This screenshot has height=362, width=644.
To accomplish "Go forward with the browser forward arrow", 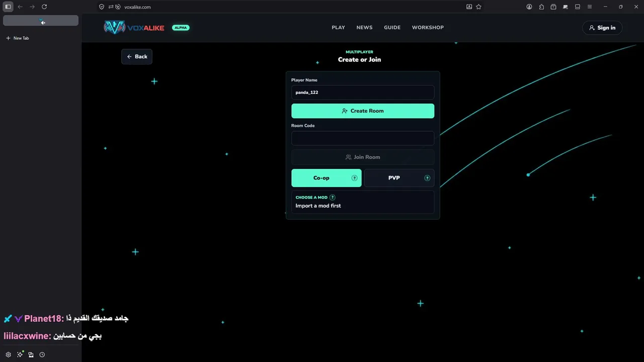I will (x=32, y=7).
